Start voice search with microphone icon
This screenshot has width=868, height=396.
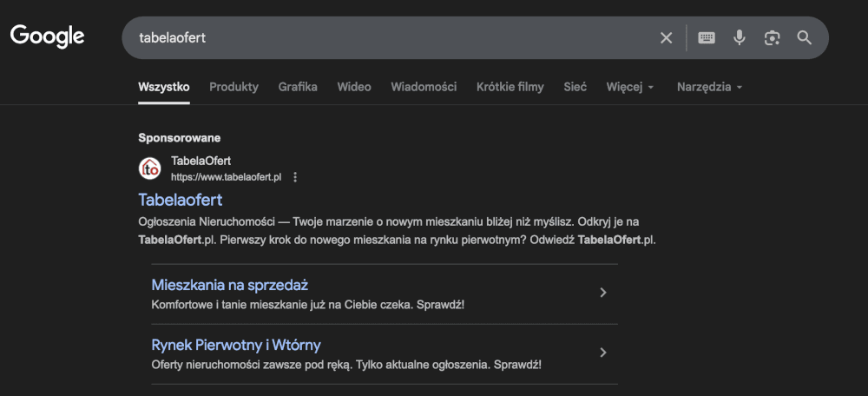point(739,38)
